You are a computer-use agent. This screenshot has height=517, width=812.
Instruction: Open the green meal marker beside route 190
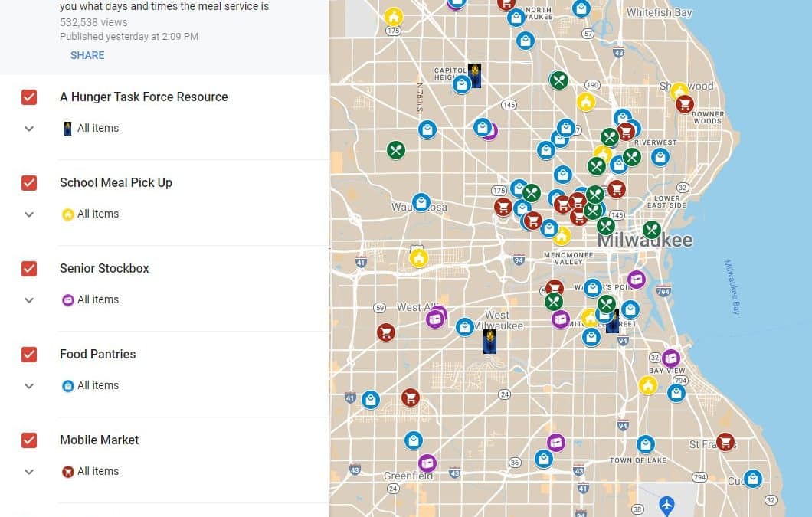pos(558,80)
